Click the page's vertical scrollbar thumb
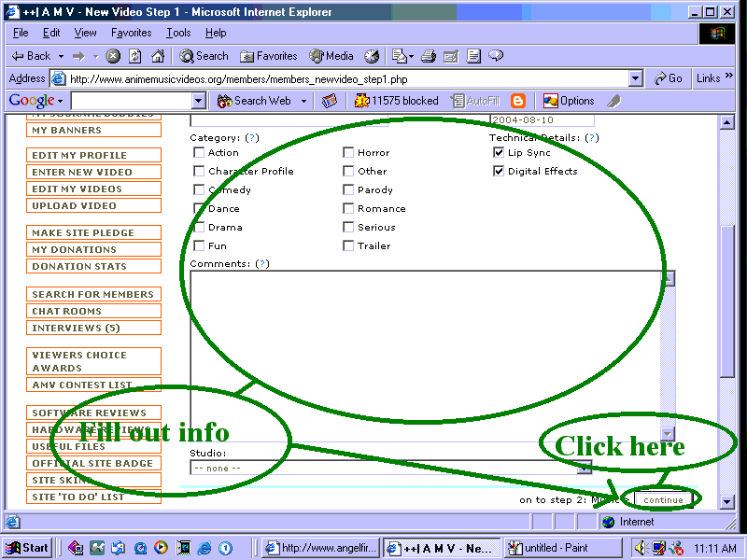 pos(727,299)
